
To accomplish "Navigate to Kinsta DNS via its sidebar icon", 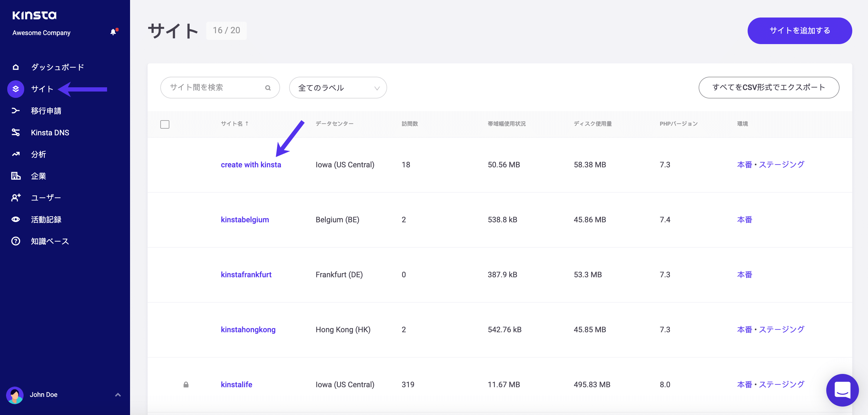I will point(15,132).
